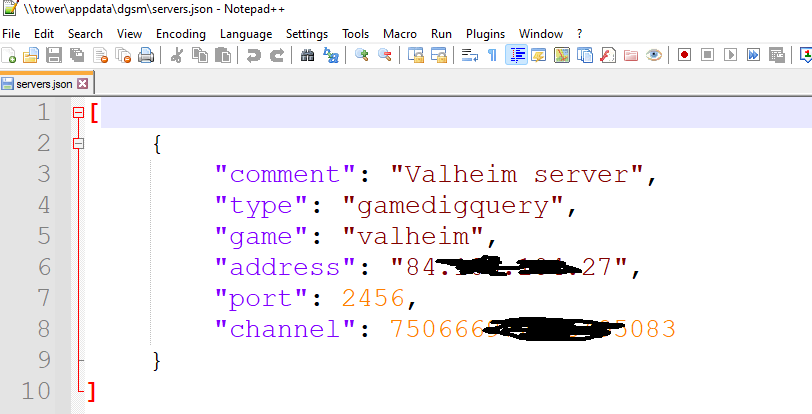The width and height of the screenshot is (812, 414).
Task: Click the Zoom Out magnifier icon
Action: 385,54
